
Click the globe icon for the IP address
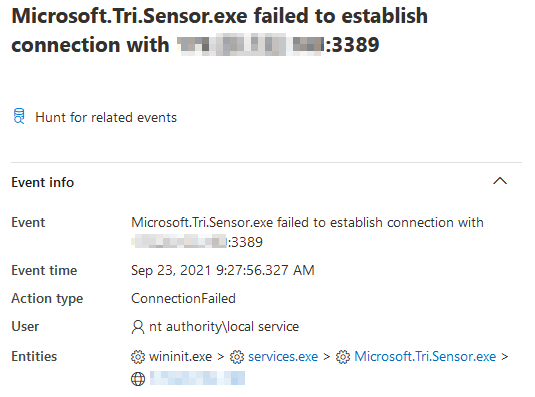pyautogui.click(x=138, y=379)
